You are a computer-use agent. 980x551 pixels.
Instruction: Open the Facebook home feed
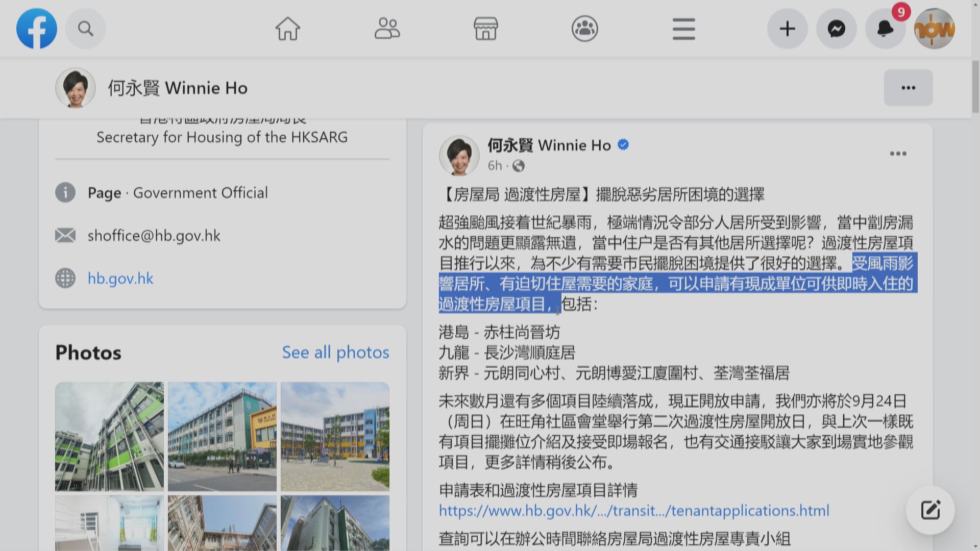tap(288, 29)
